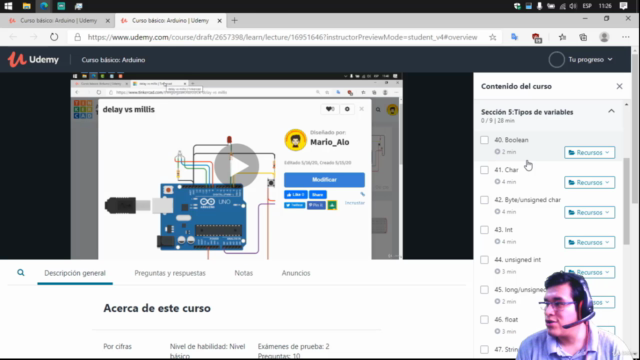The height and width of the screenshot is (360, 640).
Task: Click the 40. Boolean lecture title
Action: click(511, 140)
